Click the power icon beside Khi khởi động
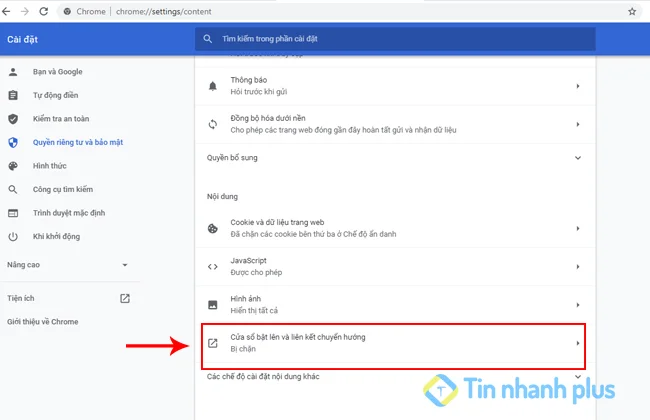This screenshot has width=650, height=420. [13, 237]
